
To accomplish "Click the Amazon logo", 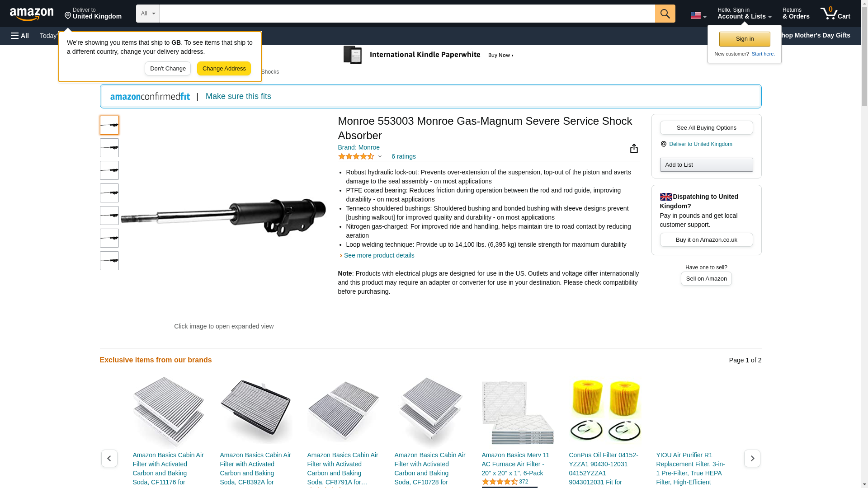I will click(32, 14).
